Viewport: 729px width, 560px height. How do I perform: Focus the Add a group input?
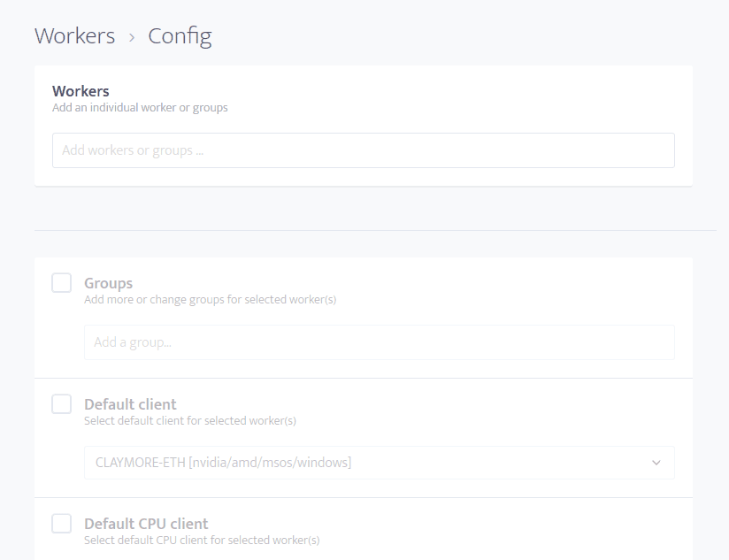[380, 342]
